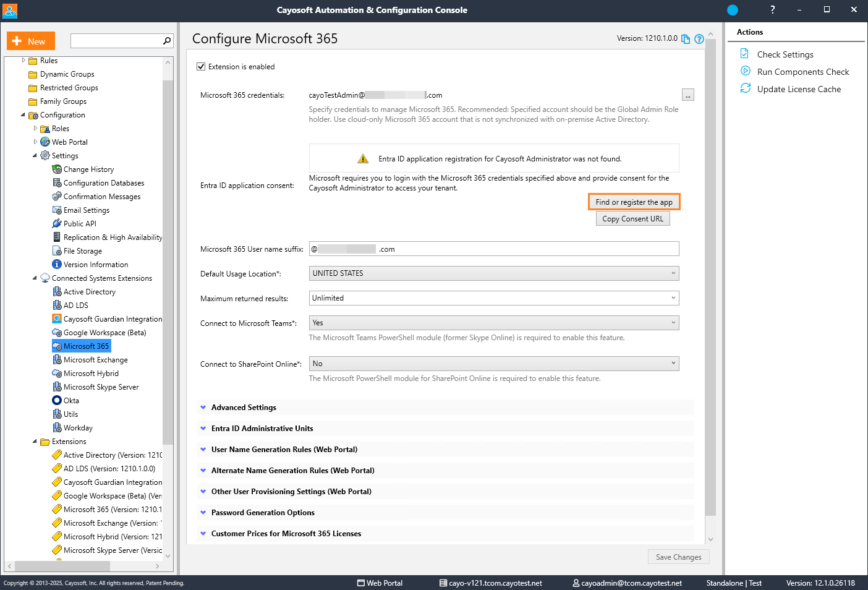The image size is (868, 590).
Task: Click the Cayosoft app logo icon
Action: [10, 10]
